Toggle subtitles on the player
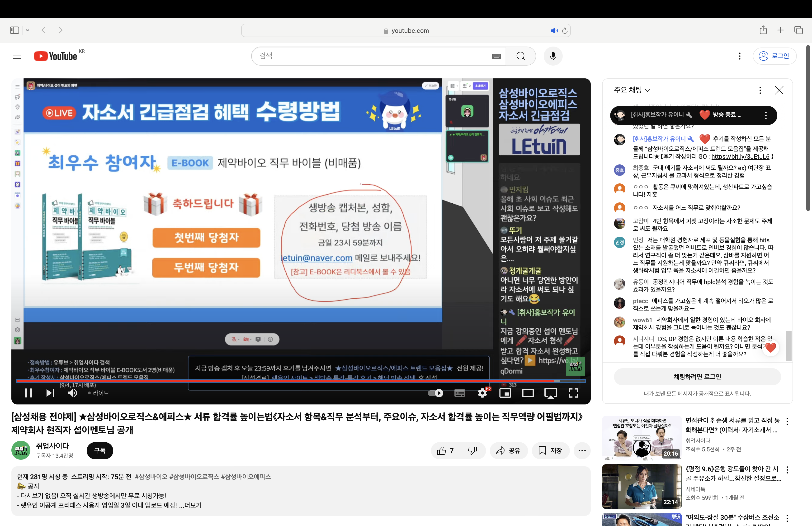 tap(460, 393)
